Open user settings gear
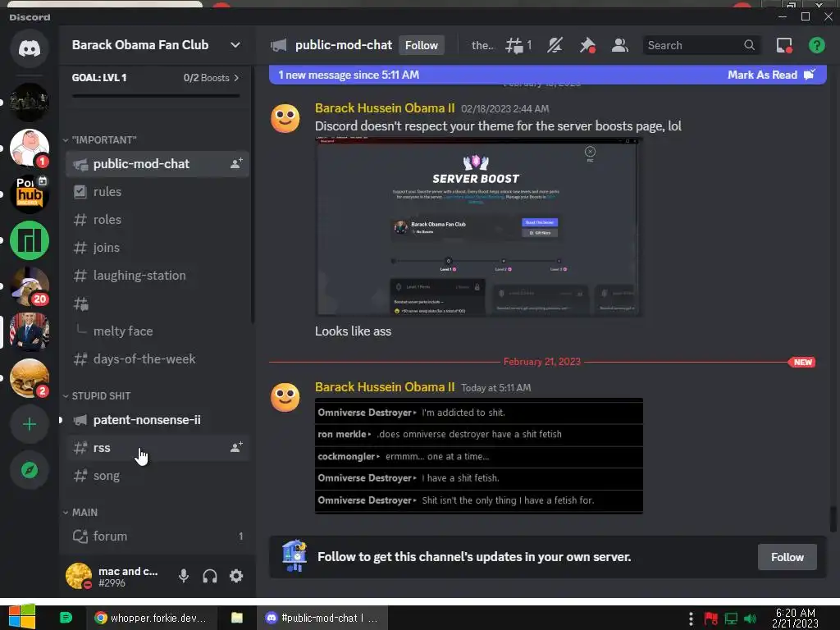 click(236, 576)
